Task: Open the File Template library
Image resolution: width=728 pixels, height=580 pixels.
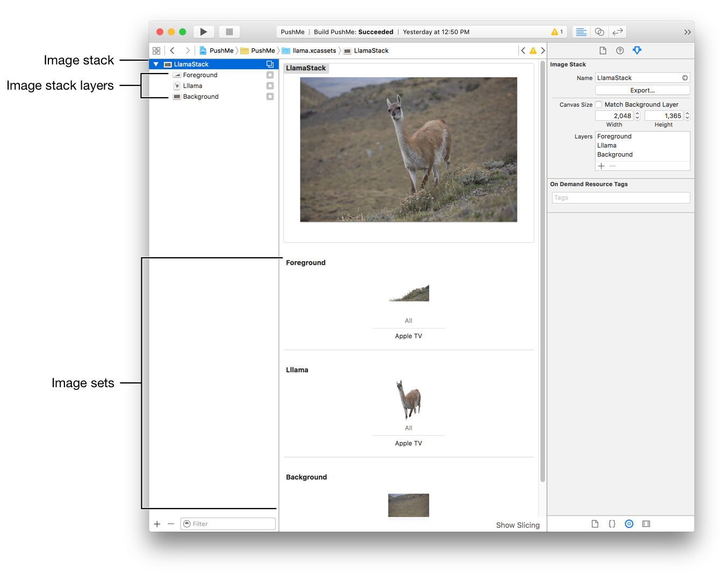Action: click(x=595, y=524)
